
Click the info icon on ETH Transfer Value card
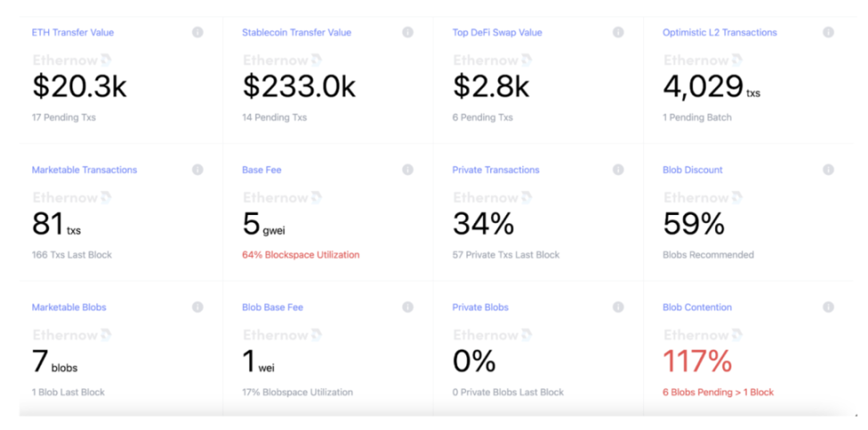[x=197, y=32]
